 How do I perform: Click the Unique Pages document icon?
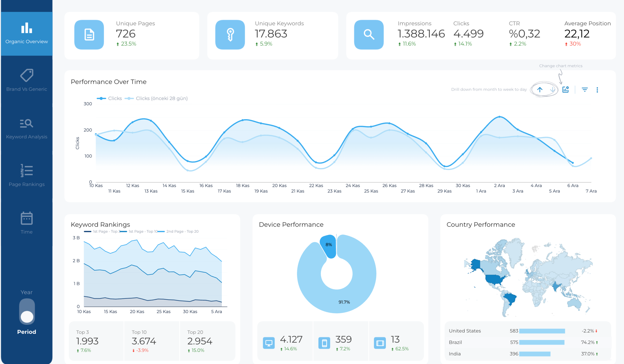89,35
